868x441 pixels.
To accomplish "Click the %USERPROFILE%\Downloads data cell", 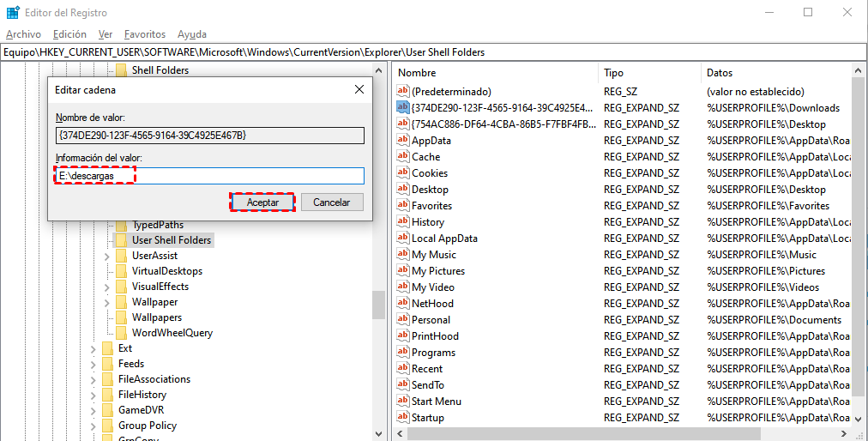I will (774, 108).
